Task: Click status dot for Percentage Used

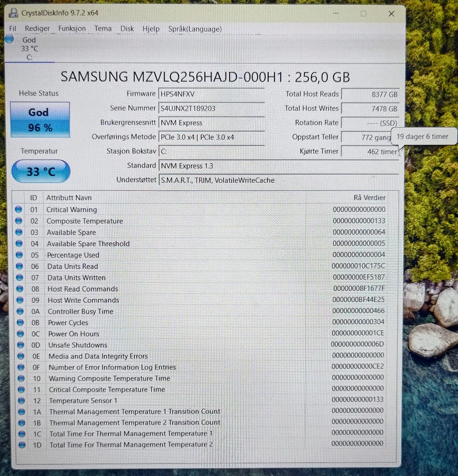Action: pyautogui.click(x=19, y=255)
